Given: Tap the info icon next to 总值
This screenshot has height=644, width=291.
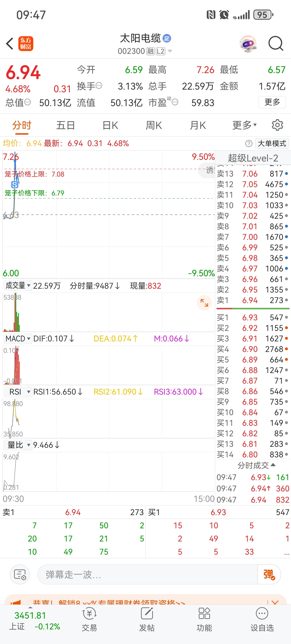Looking at the screenshot, I should 28,102.
